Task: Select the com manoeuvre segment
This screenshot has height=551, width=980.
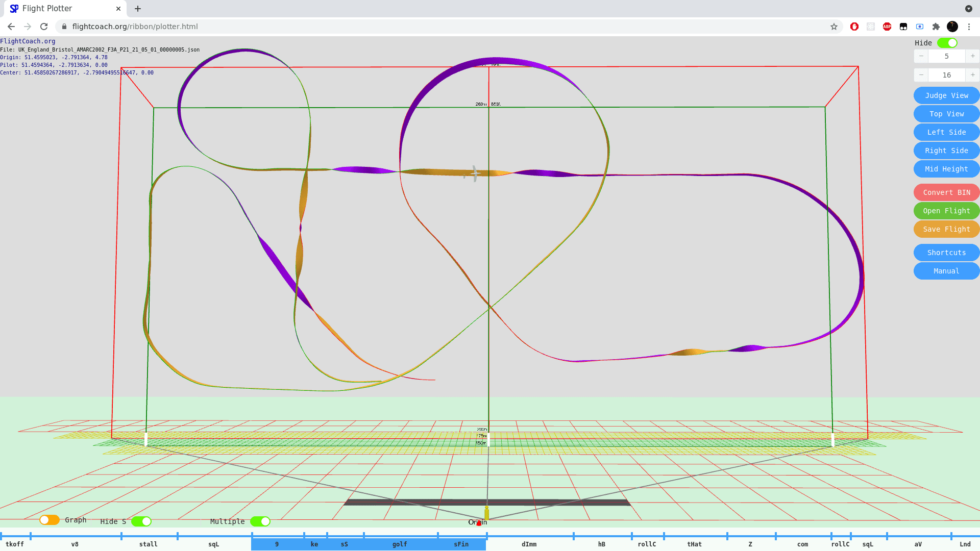Action: 803,544
